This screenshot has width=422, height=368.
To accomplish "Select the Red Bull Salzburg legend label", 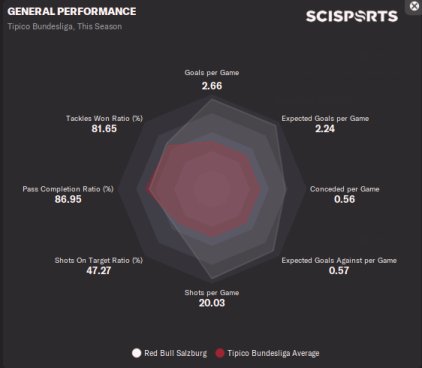I will (x=175, y=353).
